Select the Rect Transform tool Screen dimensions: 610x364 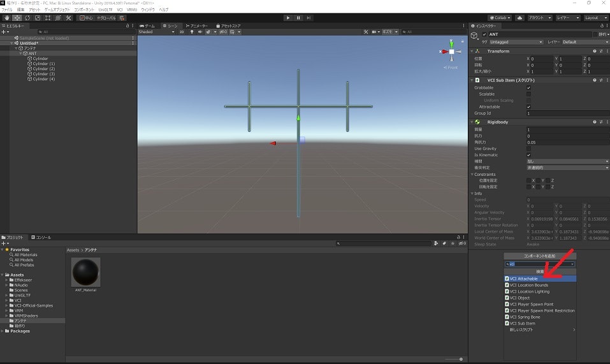pyautogui.click(x=47, y=18)
